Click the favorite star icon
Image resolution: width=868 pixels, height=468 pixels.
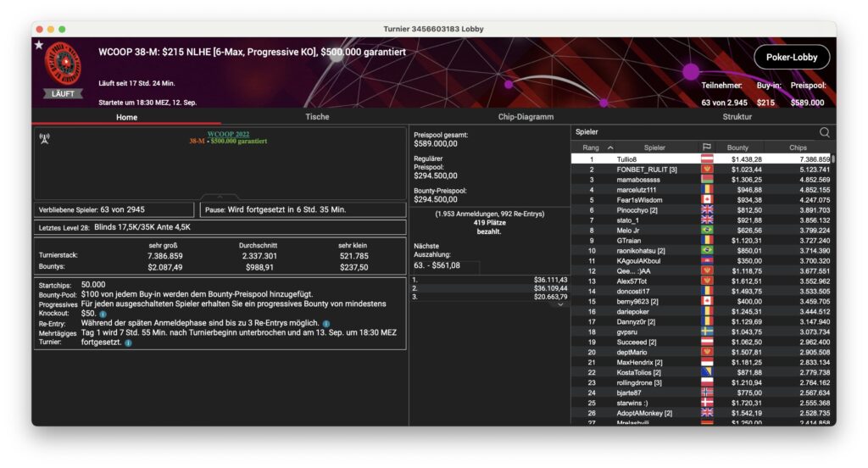pyautogui.click(x=39, y=44)
